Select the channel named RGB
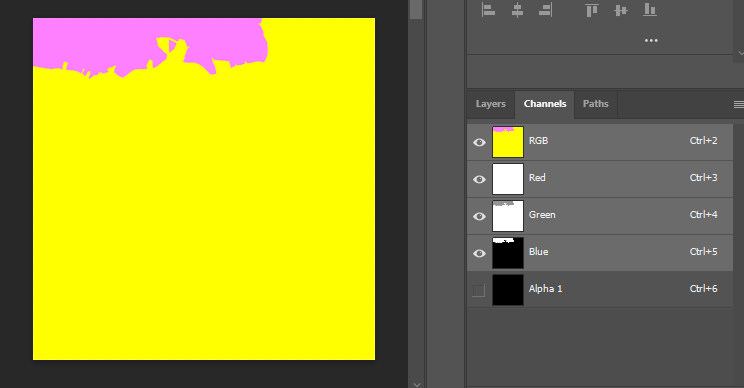This screenshot has height=388, width=744. coord(600,142)
